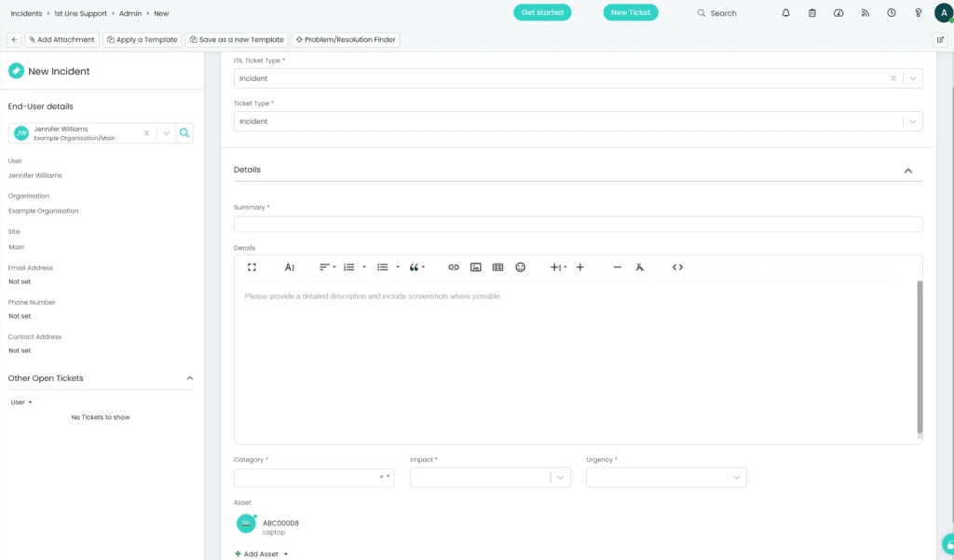Open the Problem/Resolution Finder

pyautogui.click(x=346, y=39)
